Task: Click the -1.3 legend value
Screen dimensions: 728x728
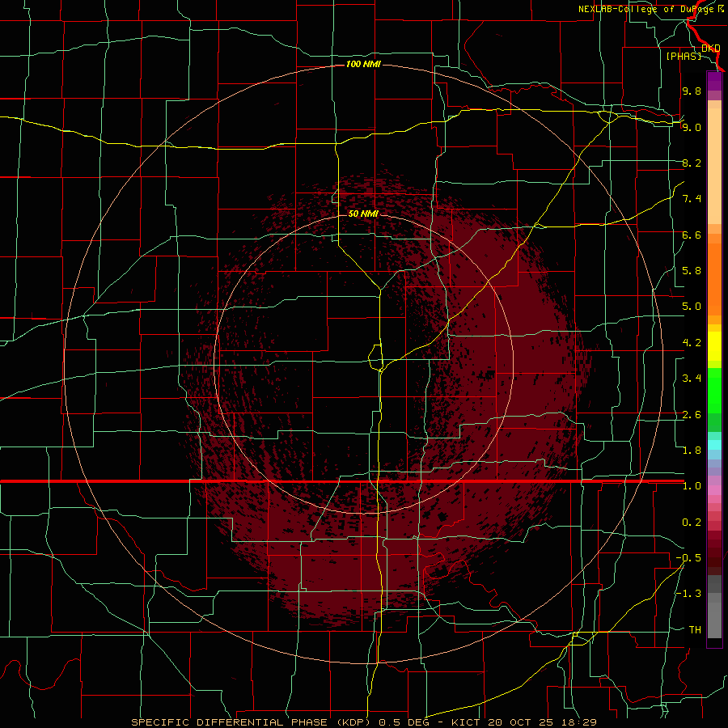Action: click(689, 594)
